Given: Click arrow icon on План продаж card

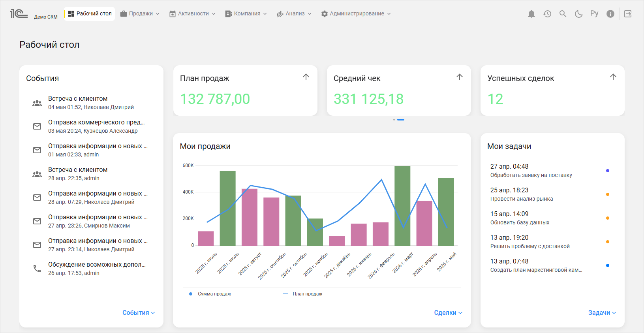Looking at the screenshot, I should pos(306,77).
